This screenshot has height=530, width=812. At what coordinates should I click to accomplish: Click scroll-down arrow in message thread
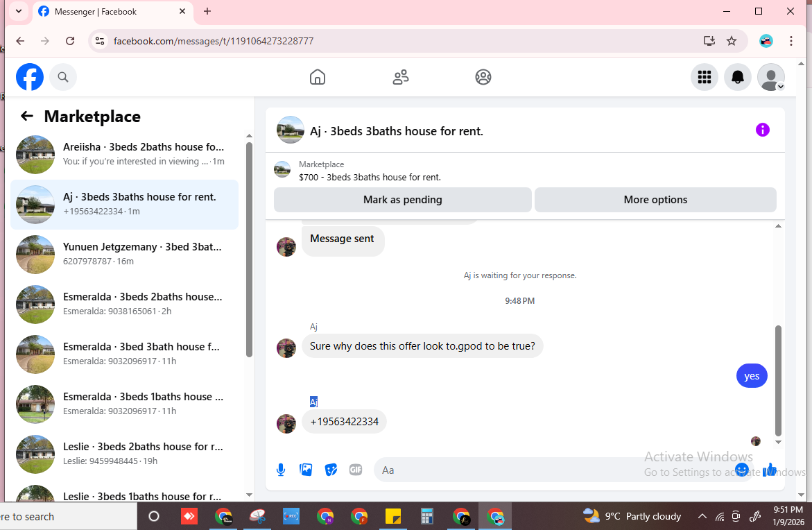(x=778, y=442)
